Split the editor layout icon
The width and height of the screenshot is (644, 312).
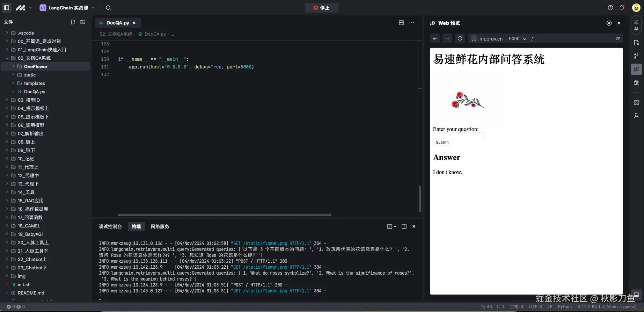point(401,23)
